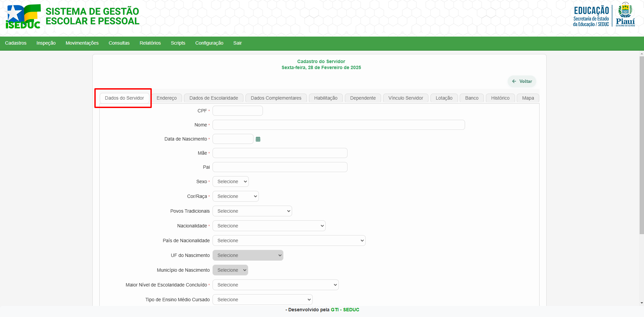Viewport: 644px width, 317px height.
Task: Open the Cor/Raça selection dropdown
Action: (235, 196)
